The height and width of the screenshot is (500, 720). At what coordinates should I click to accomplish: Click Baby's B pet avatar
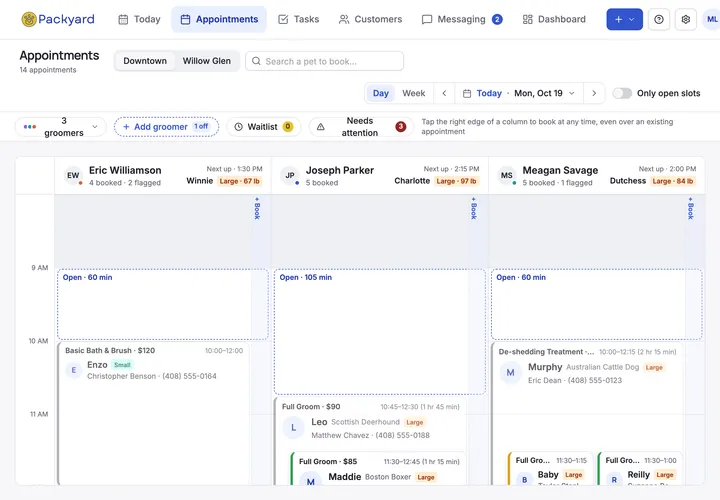coord(524,479)
